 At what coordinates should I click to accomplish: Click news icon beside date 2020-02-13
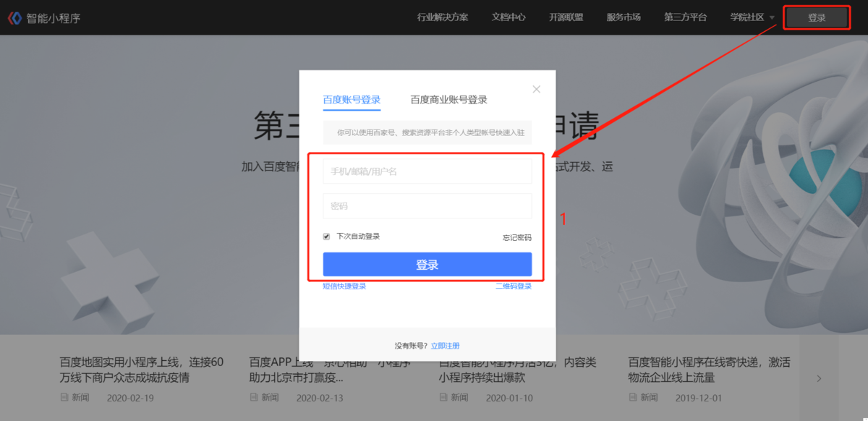[x=255, y=397]
